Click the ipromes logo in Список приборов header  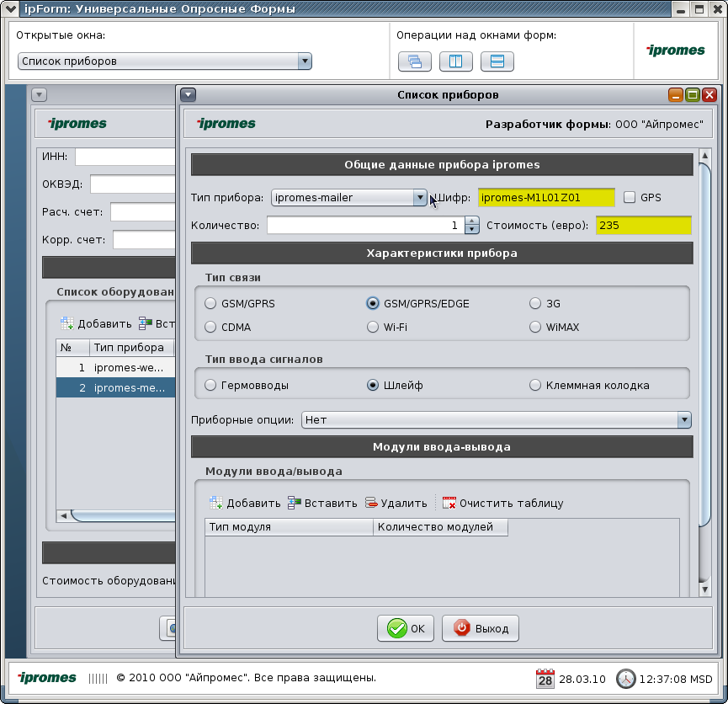click(x=226, y=123)
